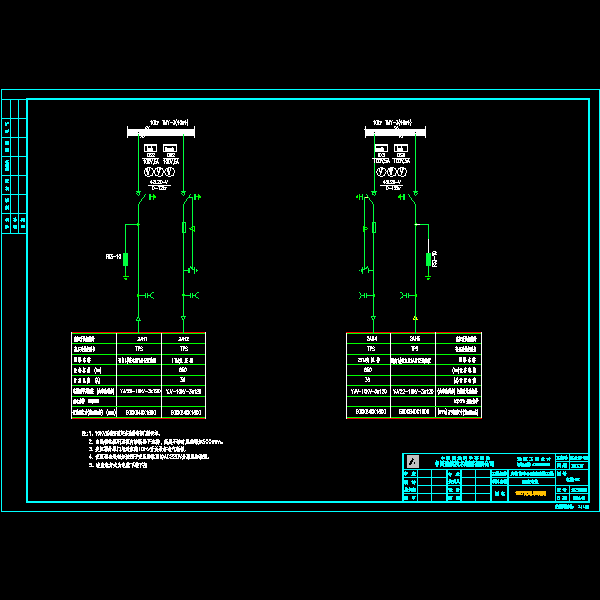Screen dimensions: 600x600
Task: Select the cable terminal arrow at bottom of left first feeder
Action: (x=139, y=318)
